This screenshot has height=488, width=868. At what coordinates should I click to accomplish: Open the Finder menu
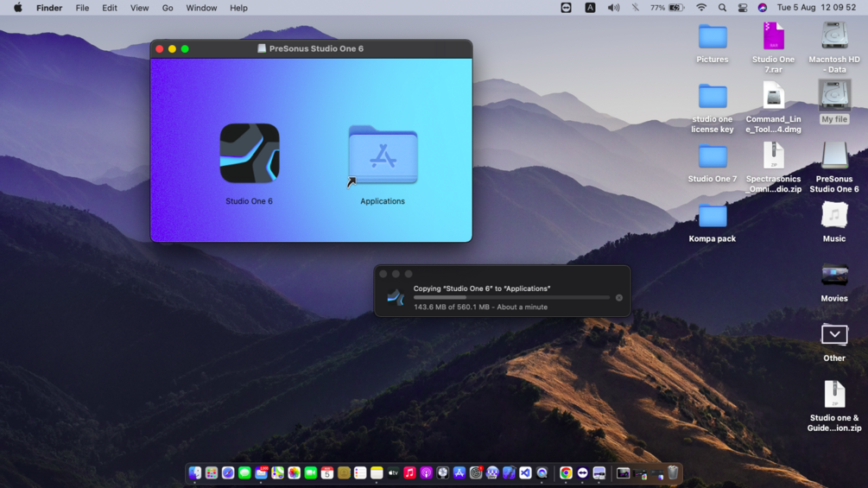tap(49, 8)
